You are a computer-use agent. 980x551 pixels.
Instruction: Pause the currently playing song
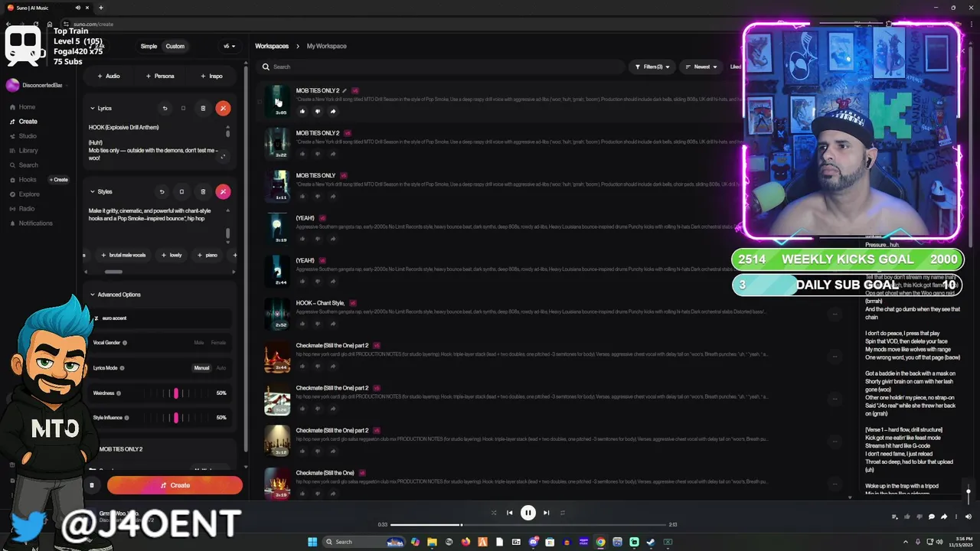point(528,513)
